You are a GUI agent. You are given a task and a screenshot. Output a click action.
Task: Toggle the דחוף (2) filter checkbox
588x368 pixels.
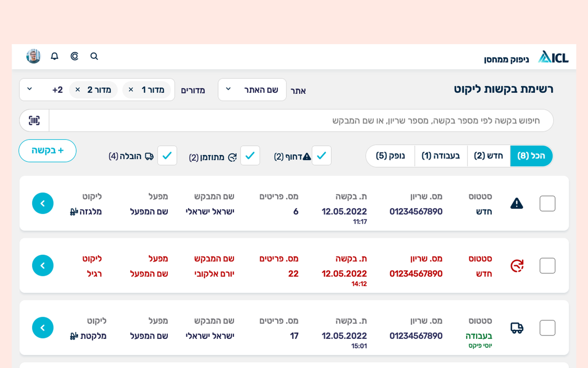[322, 156]
